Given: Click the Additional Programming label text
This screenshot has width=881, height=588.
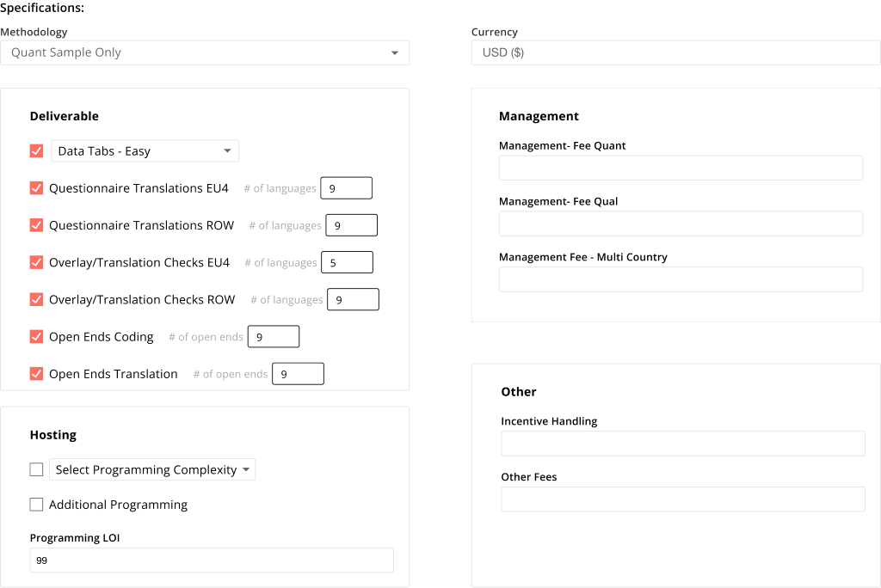Looking at the screenshot, I should 118,505.
